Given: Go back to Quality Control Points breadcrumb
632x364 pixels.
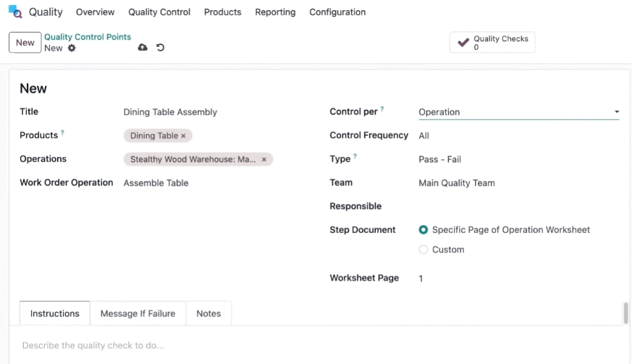Looking at the screenshot, I should tap(88, 37).
